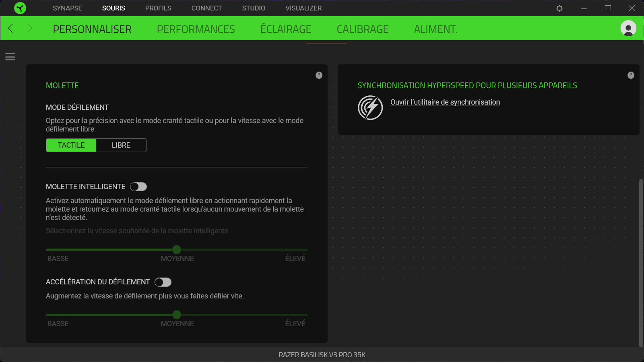The image size is (644, 362).
Task: Select the ALIMENT. subtab
Action: [x=436, y=29]
